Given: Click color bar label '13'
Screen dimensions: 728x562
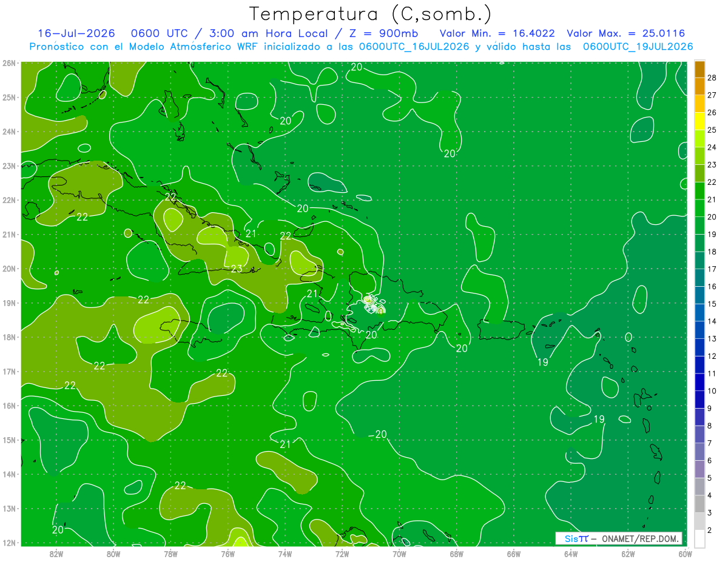Looking at the screenshot, I should pos(712,339).
